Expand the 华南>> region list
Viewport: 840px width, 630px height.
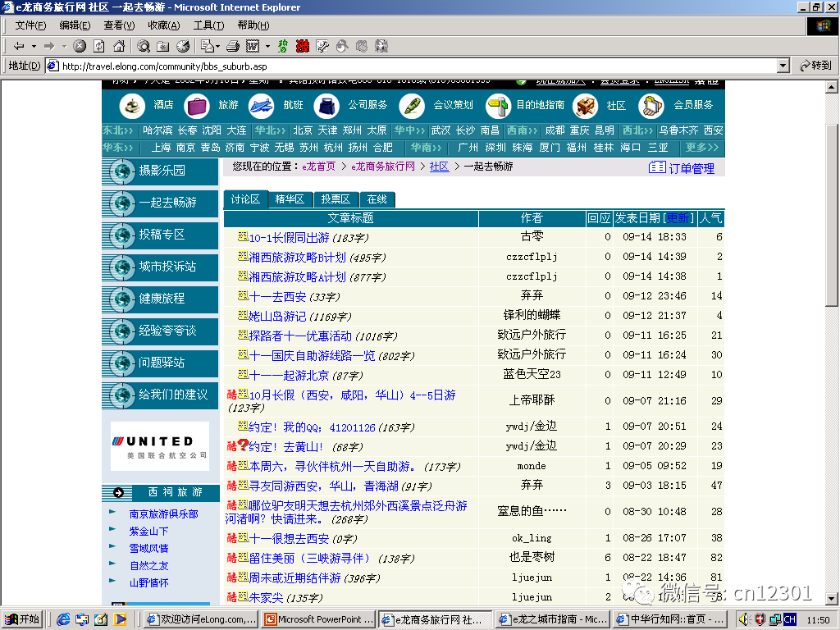[426, 148]
